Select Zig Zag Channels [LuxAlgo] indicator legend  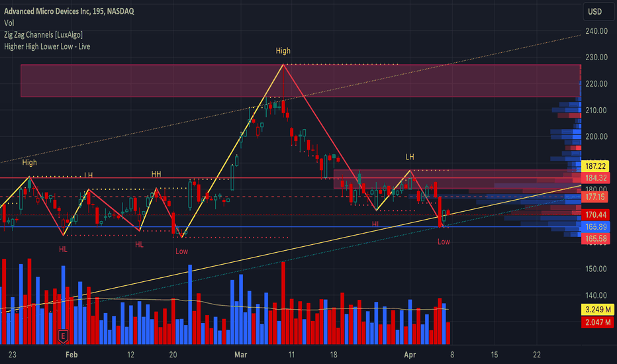pos(43,35)
